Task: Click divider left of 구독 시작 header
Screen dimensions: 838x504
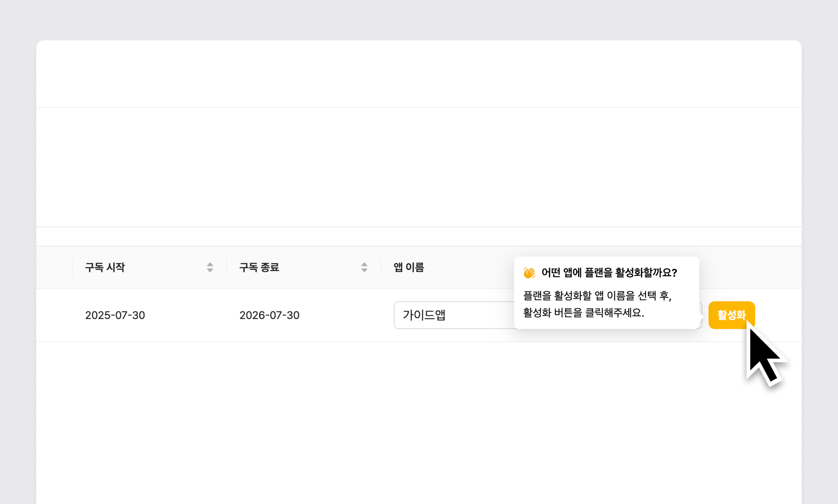Action: pyautogui.click(x=72, y=267)
